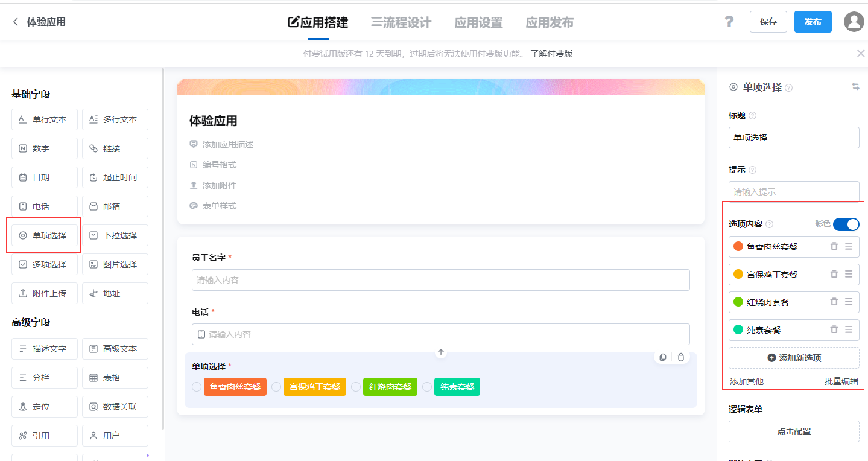The height and width of the screenshot is (461, 868).
Task: Add a 用户 field to the form
Action: (115, 435)
